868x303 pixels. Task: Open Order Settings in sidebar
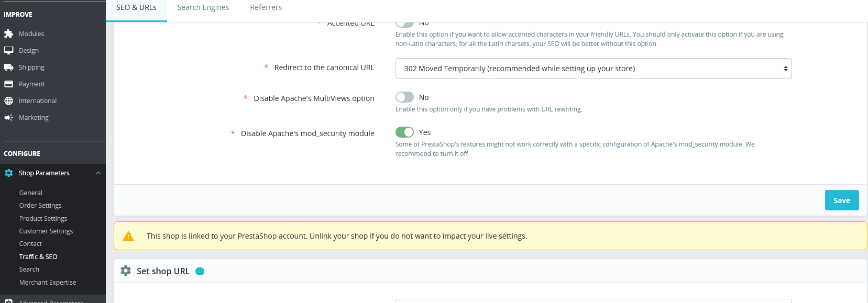point(40,206)
